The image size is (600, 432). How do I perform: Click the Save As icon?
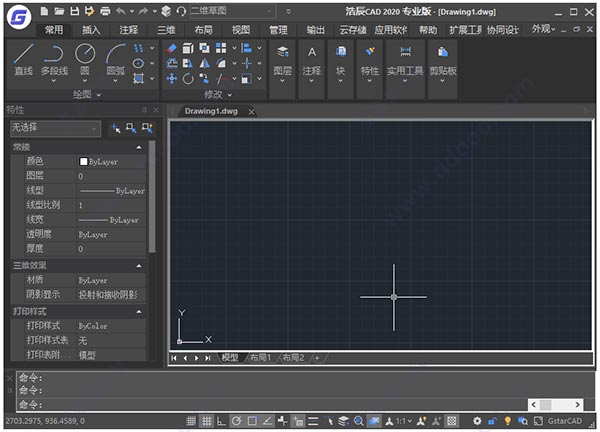pos(90,11)
